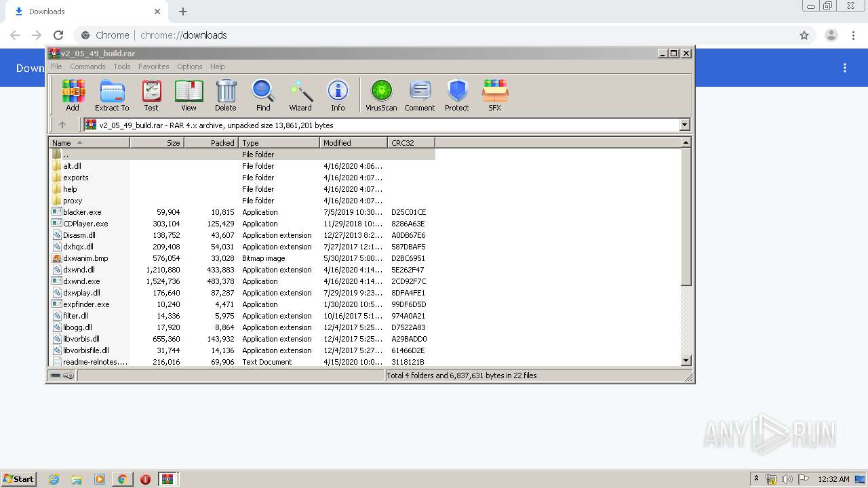Select the parent '..' folder row

[242, 155]
